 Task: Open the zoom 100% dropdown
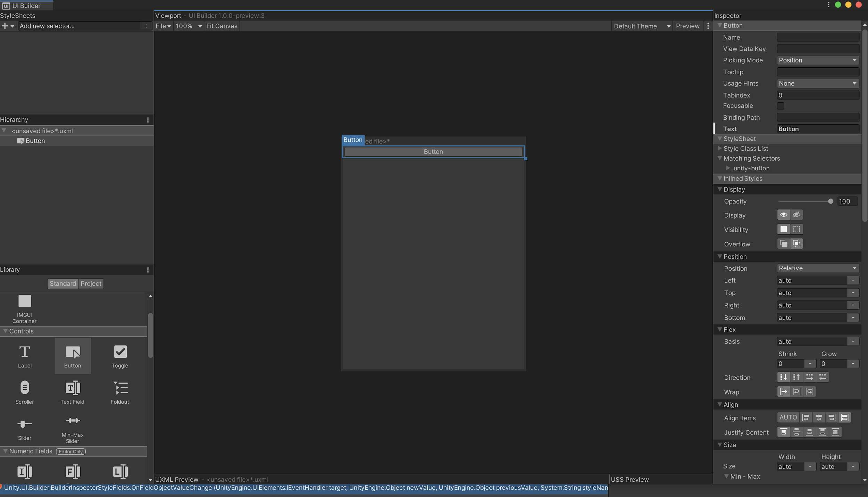click(189, 26)
